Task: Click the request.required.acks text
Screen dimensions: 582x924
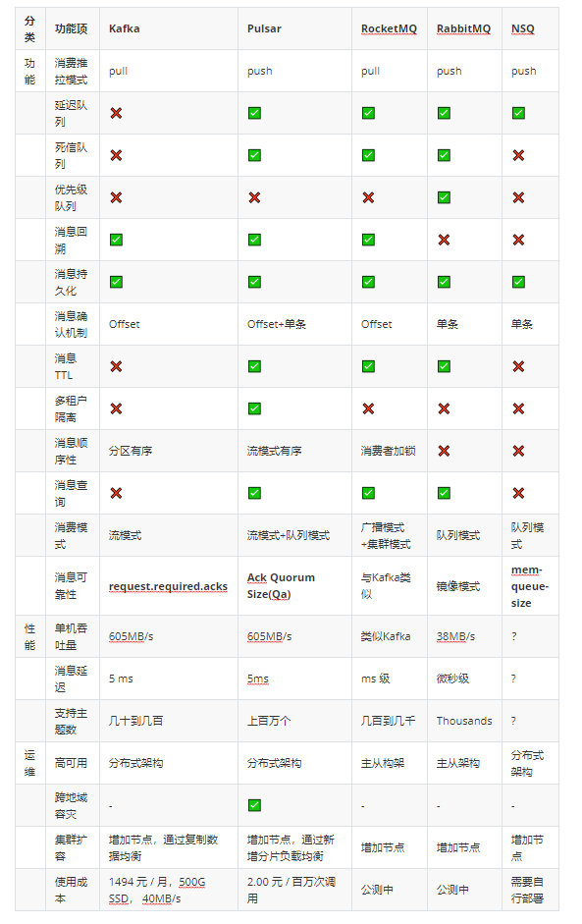Action: (x=168, y=586)
